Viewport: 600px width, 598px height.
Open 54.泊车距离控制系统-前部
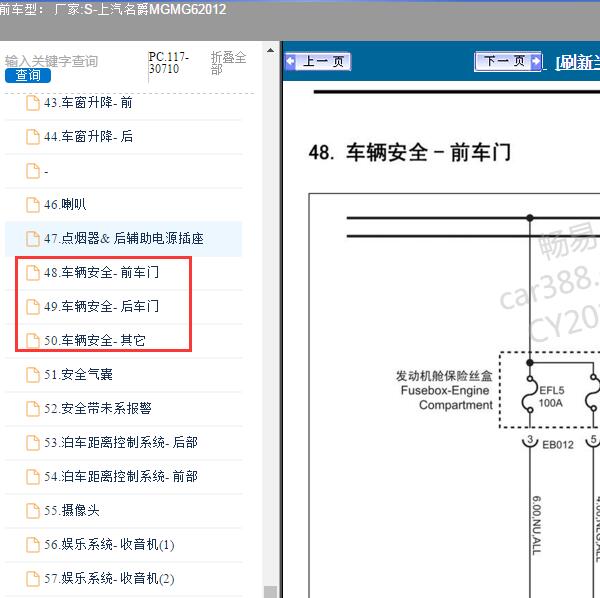click(x=121, y=477)
